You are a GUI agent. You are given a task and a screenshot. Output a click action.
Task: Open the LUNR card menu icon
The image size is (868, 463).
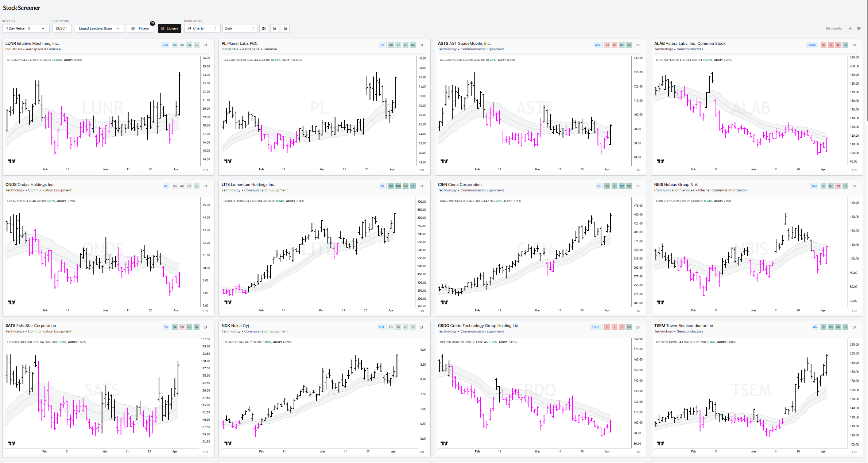[205, 45]
